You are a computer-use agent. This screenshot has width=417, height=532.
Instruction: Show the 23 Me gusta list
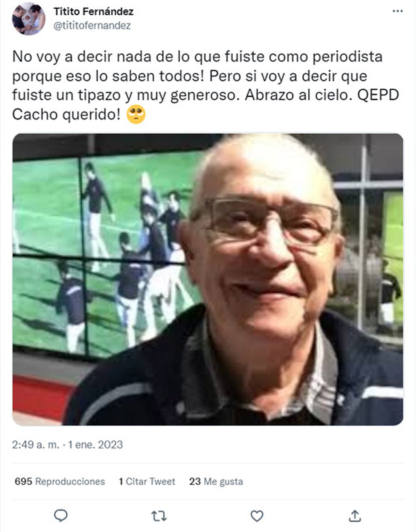[216, 482]
